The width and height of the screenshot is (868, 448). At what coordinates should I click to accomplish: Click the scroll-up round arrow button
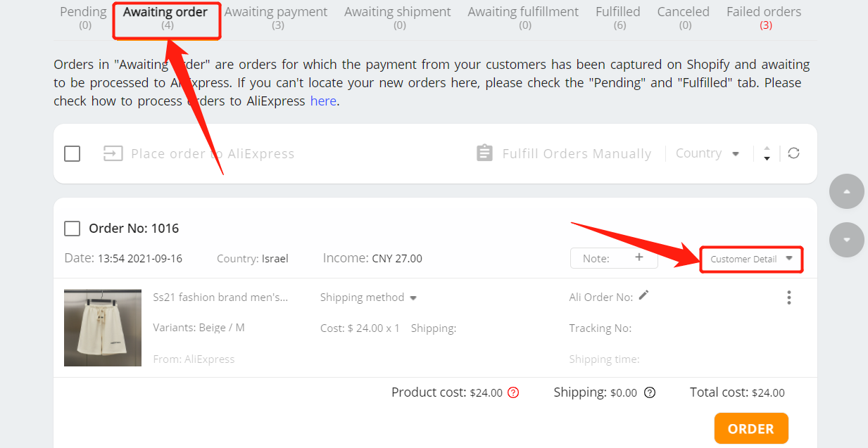[847, 191]
